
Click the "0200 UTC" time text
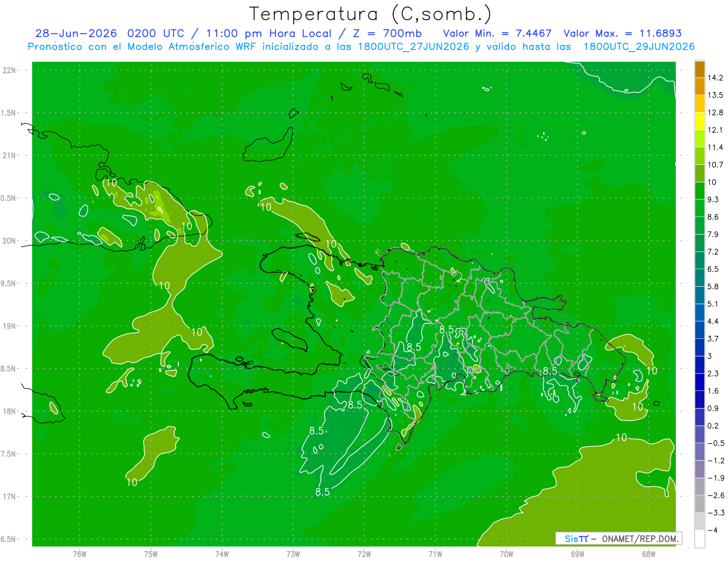point(155,33)
